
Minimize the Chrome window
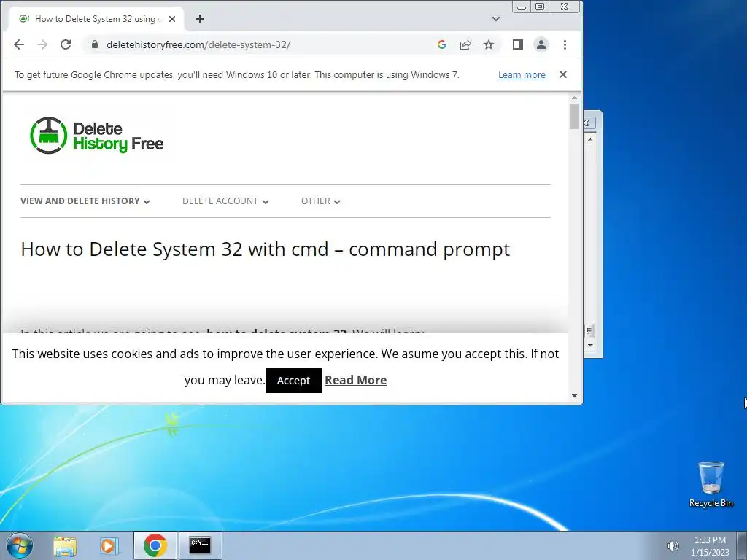click(x=522, y=7)
